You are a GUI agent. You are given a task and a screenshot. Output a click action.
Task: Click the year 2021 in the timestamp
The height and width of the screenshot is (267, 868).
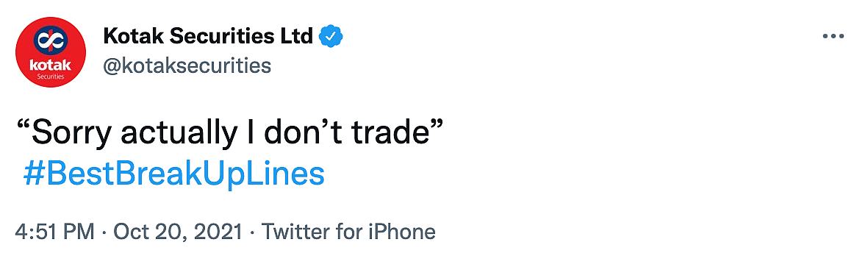click(219, 232)
